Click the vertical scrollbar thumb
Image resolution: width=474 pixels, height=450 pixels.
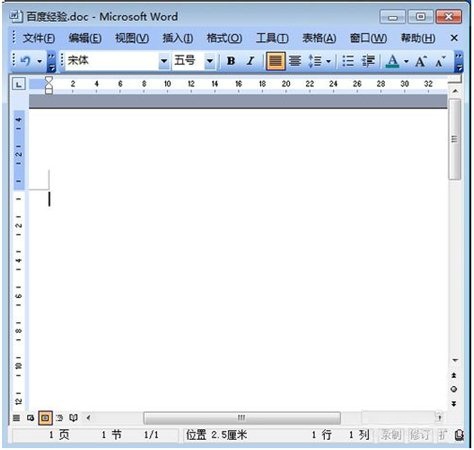point(455,139)
